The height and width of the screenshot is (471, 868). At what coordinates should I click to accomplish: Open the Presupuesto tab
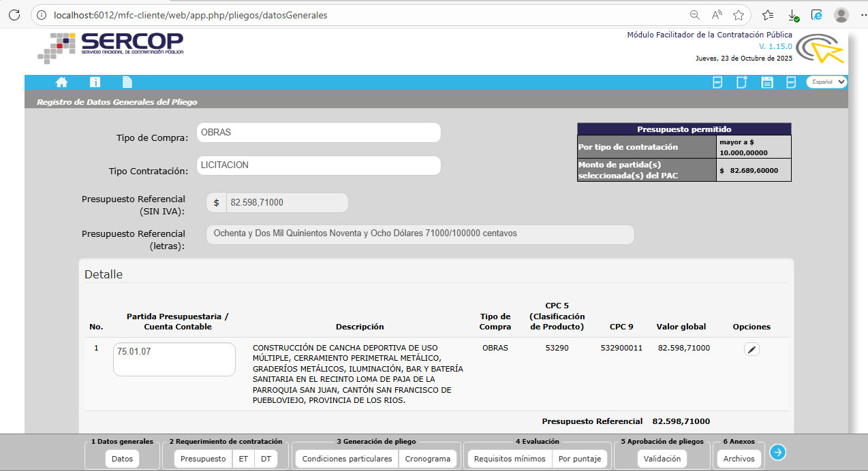click(x=203, y=459)
